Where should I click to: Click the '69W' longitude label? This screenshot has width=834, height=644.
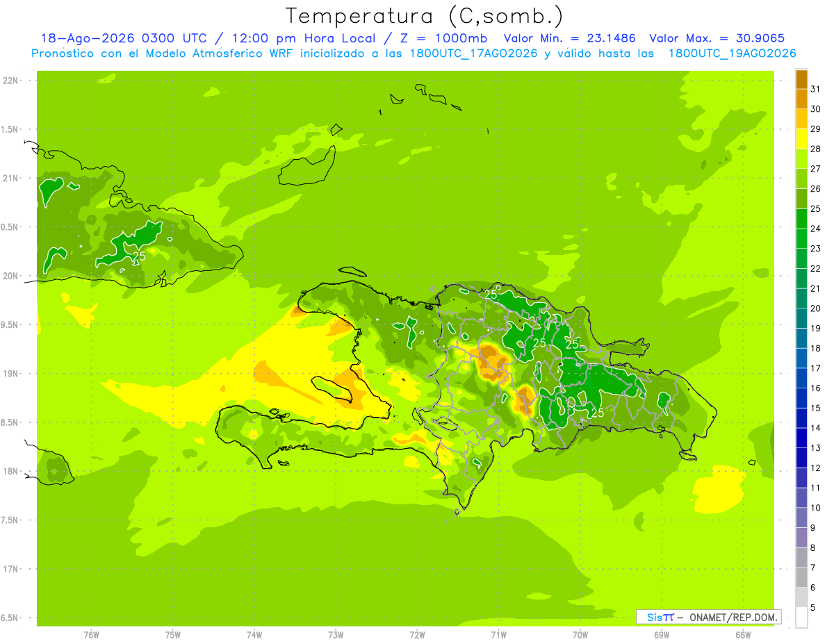click(x=662, y=635)
